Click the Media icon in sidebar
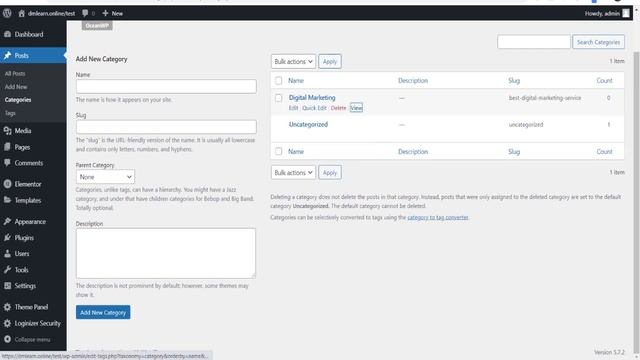Image resolution: width=640 pixels, height=360 pixels. tap(7, 131)
